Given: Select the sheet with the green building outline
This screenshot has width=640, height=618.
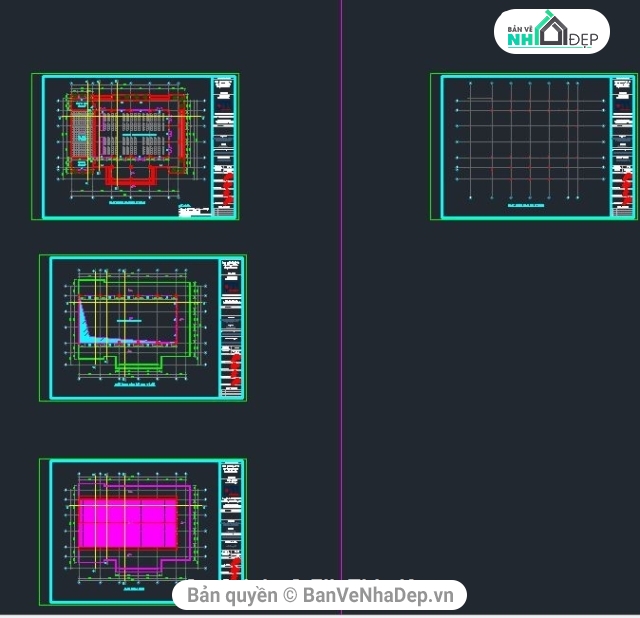Looking at the screenshot, I should coord(143,328).
